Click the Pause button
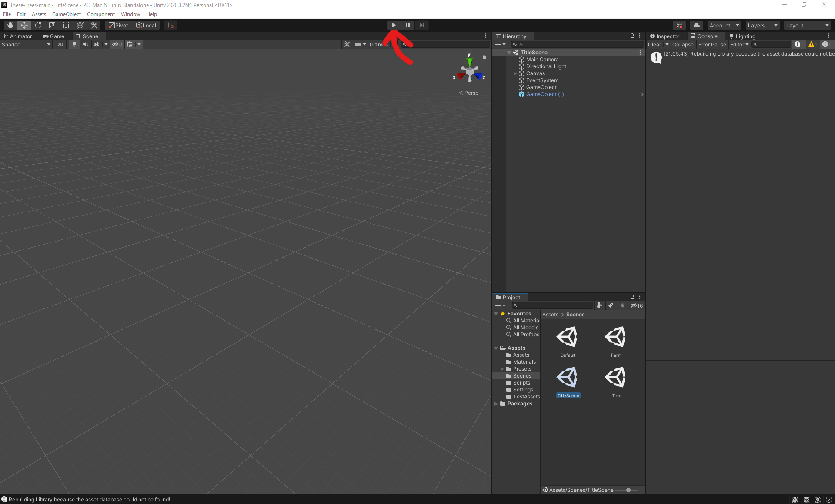The image size is (835, 504). [x=407, y=25]
